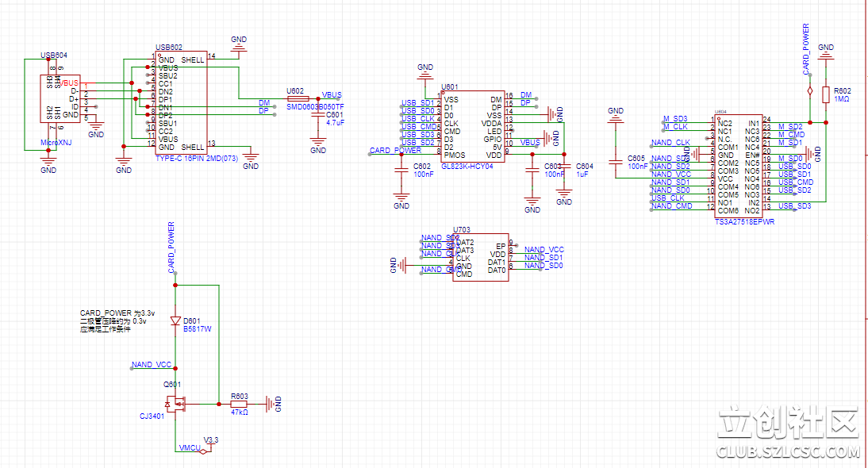Viewport: 868px width, 468px height.
Task: Click the U602 fuse SMD0603B050TF symbol
Action: [x=298, y=98]
